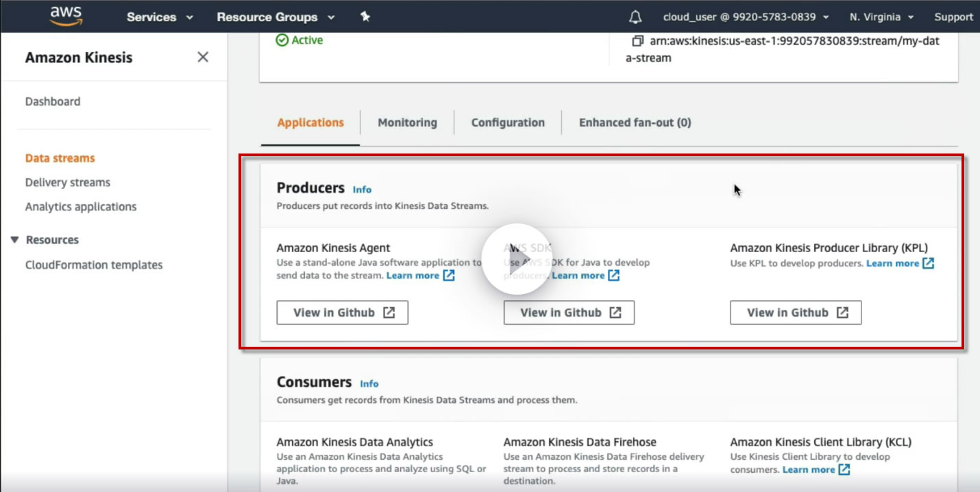The image size is (980, 492).
Task: Expand the Resource Groups dropdown
Action: pyautogui.click(x=275, y=17)
